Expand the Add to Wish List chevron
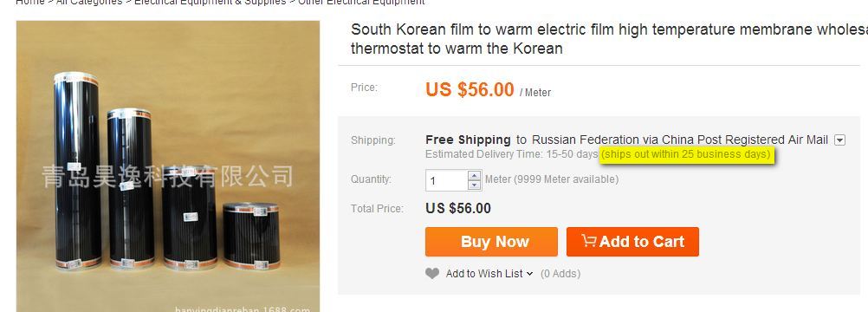868x312 pixels. pyautogui.click(x=530, y=273)
